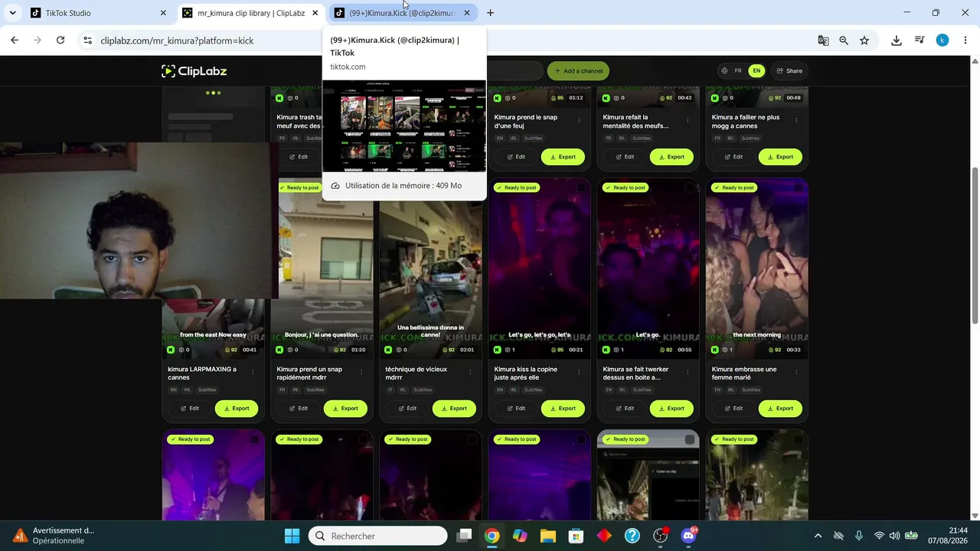Tick the checkbox on Kimura kiss la copine clip

point(580,187)
